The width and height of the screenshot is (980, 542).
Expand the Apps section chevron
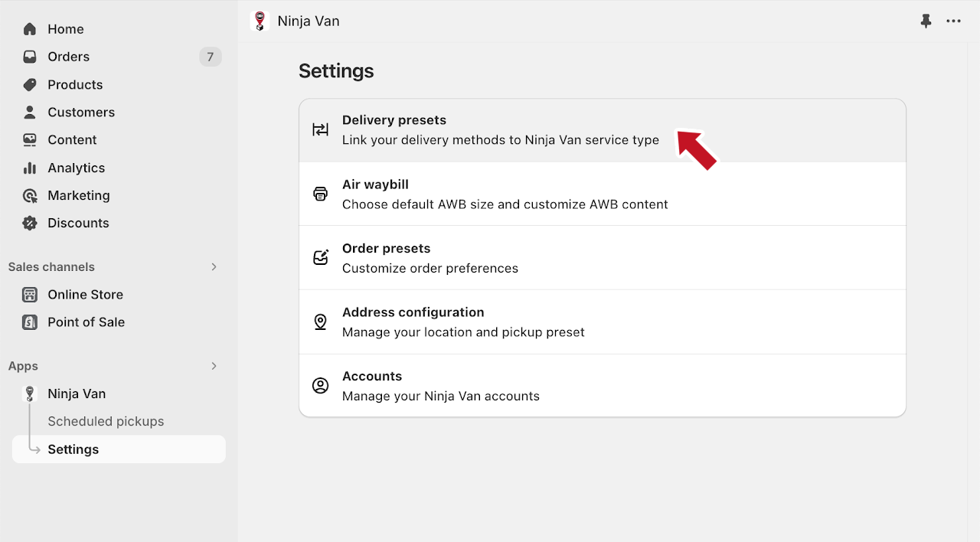(x=214, y=366)
